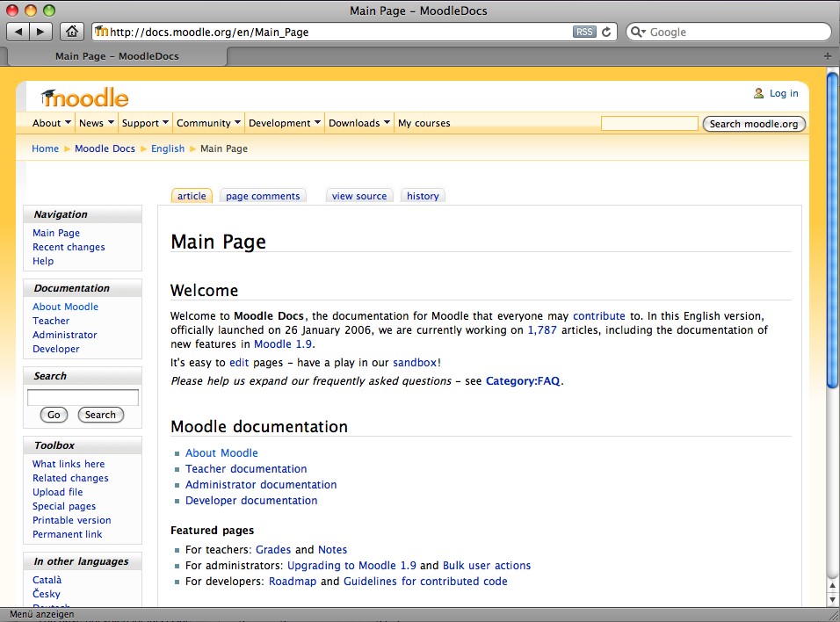
Task: Select the Main Page – MoodleDocs browser tab
Action: pyautogui.click(x=117, y=55)
